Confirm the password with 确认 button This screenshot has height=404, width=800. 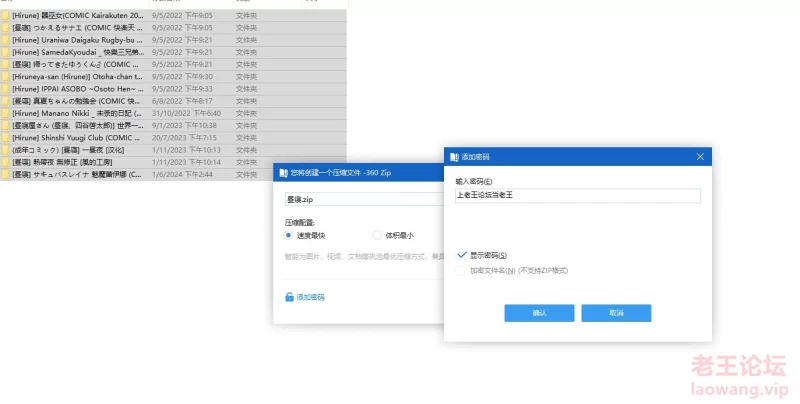click(539, 313)
